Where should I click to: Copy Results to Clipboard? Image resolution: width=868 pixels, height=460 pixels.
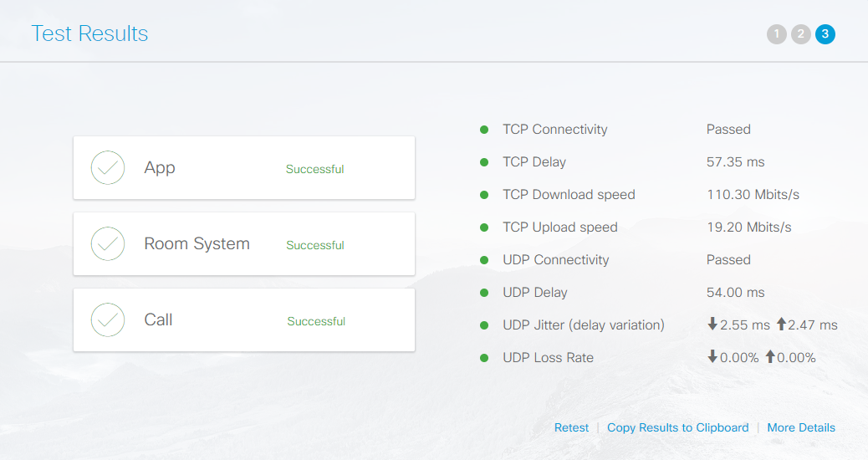point(677,427)
